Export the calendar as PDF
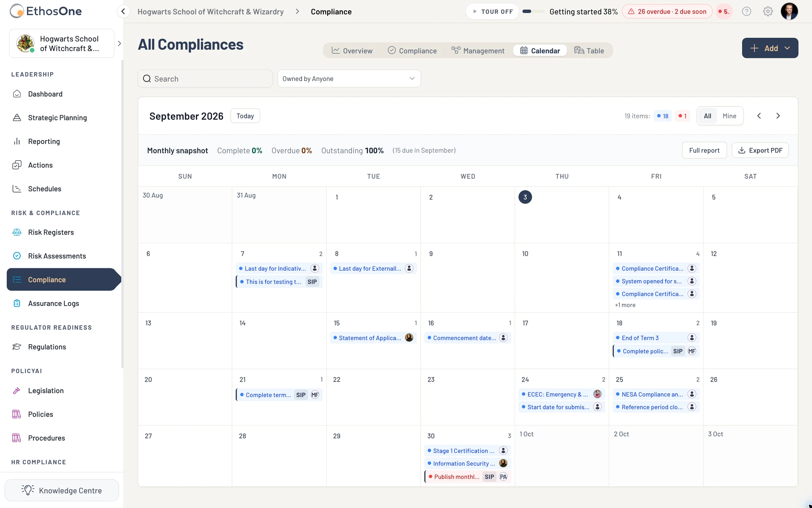The height and width of the screenshot is (508, 812). [x=760, y=150]
